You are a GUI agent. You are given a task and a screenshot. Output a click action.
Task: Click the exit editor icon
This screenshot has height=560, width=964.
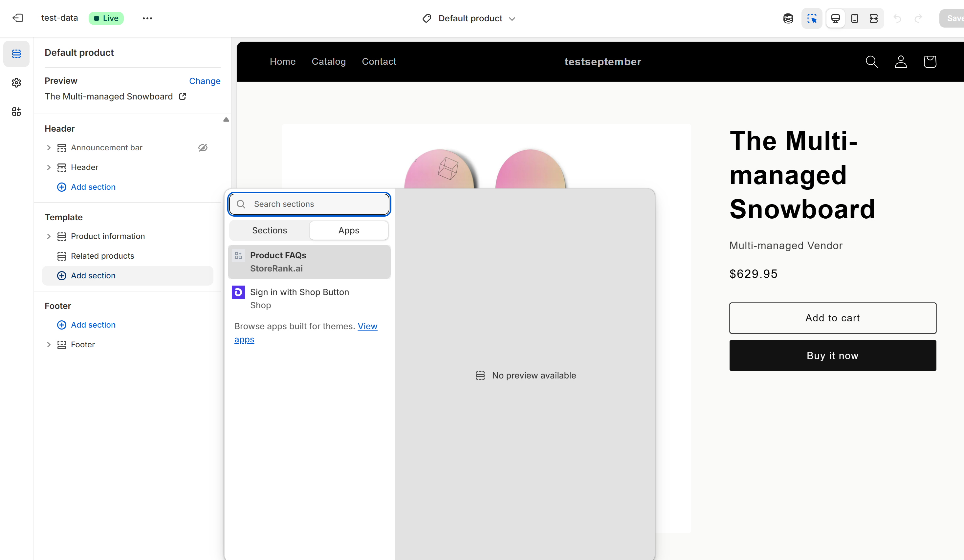pos(18,18)
